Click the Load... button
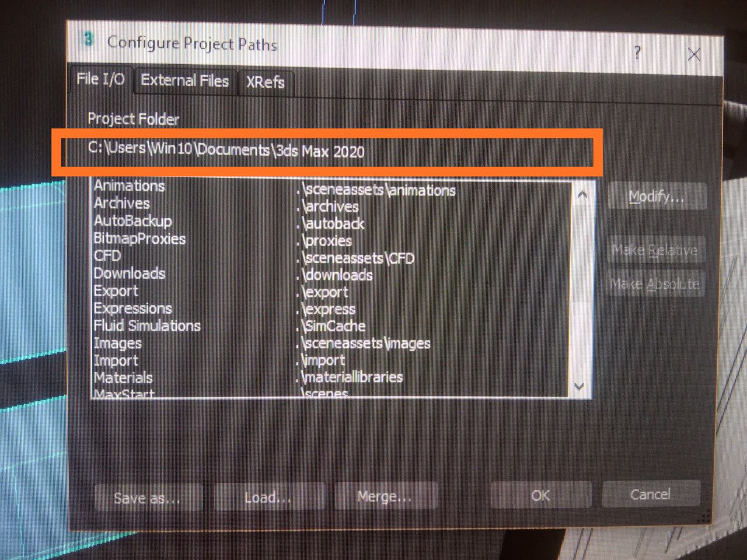747x560 pixels. (268, 497)
